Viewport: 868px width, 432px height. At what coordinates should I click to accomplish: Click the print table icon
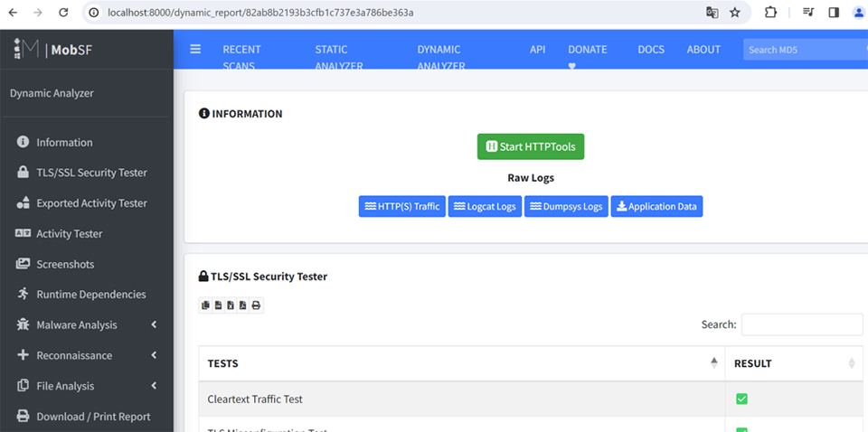tap(256, 305)
